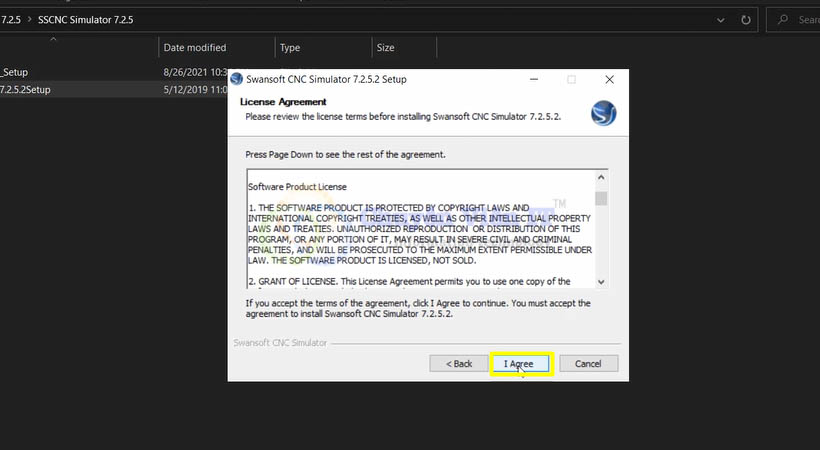Click the license text scroll down arrow

click(600, 282)
